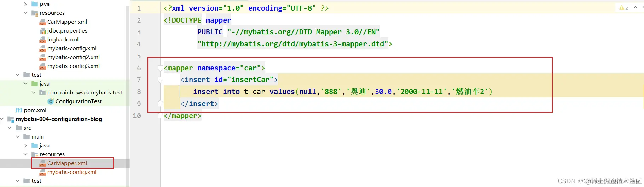Viewport: 644px width, 187px height.
Task: Click the Maven pom.xml icon
Action: [x=19, y=110]
